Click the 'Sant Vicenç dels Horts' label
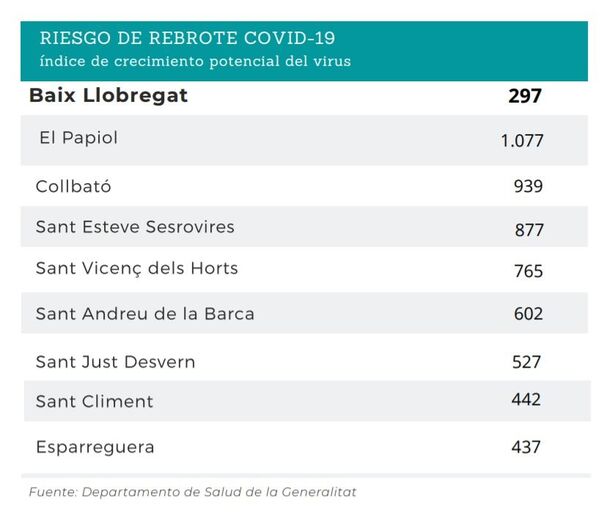 [137, 269]
